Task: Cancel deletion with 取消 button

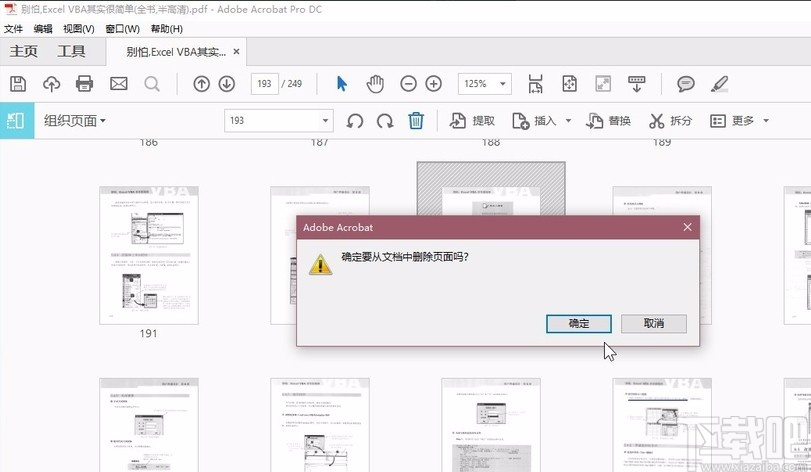Action: 654,324
